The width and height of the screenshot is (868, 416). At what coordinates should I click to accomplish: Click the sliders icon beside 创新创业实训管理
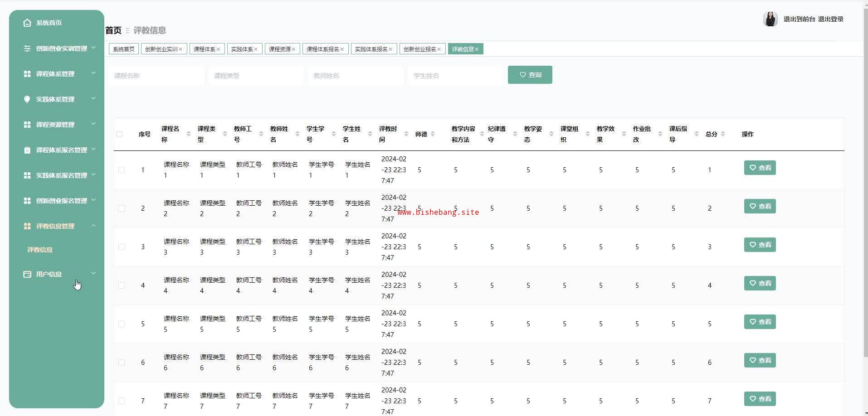27,48
